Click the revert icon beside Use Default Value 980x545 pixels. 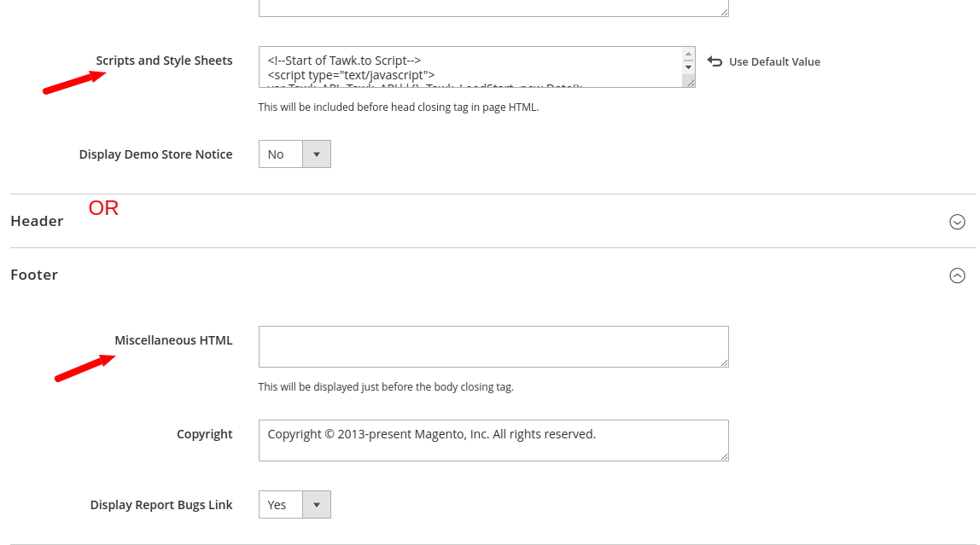(x=715, y=61)
